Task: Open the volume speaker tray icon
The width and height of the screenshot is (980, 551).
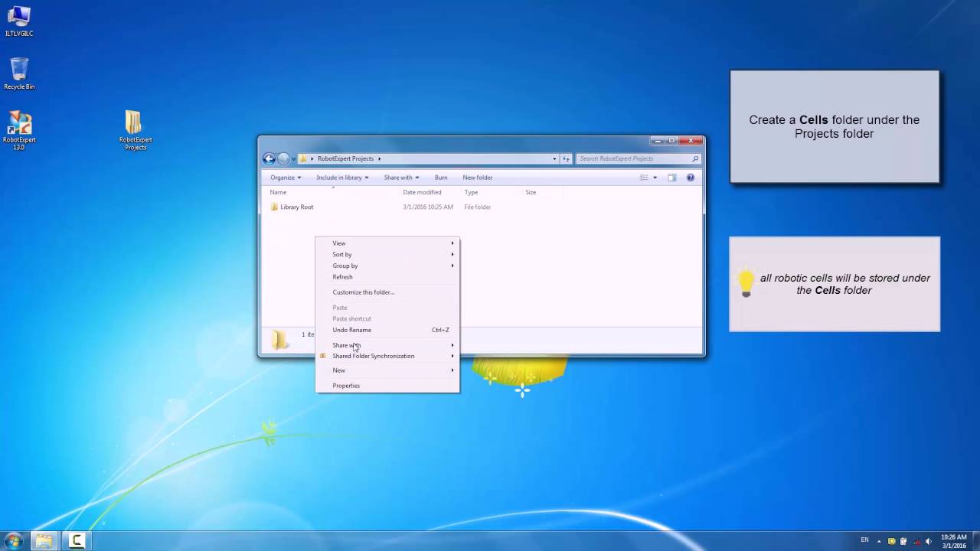Action: (x=929, y=542)
